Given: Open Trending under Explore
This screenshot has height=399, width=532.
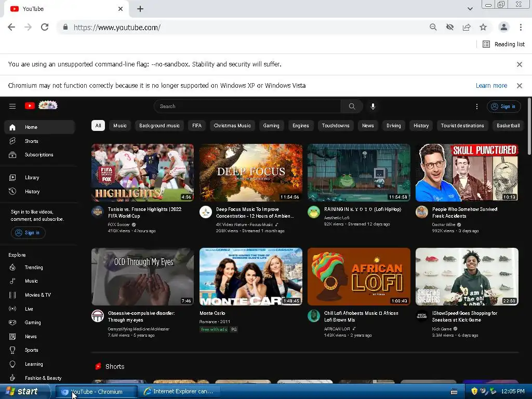Looking at the screenshot, I should [39, 268].
